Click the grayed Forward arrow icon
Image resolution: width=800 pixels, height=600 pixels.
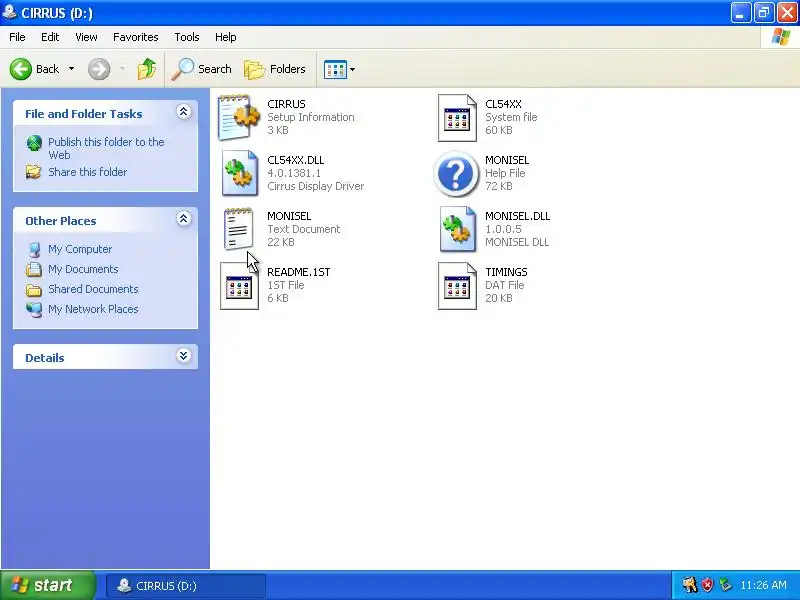pos(99,69)
